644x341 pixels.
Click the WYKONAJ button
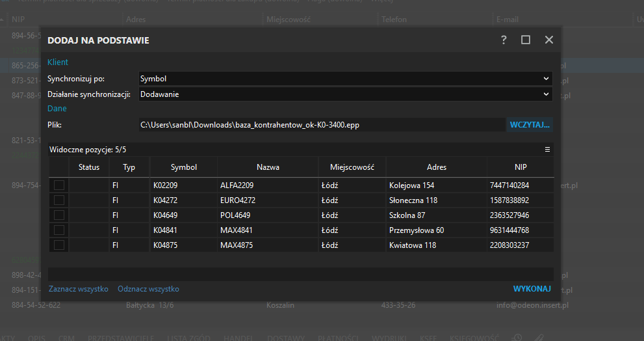[x=532, y=289]
